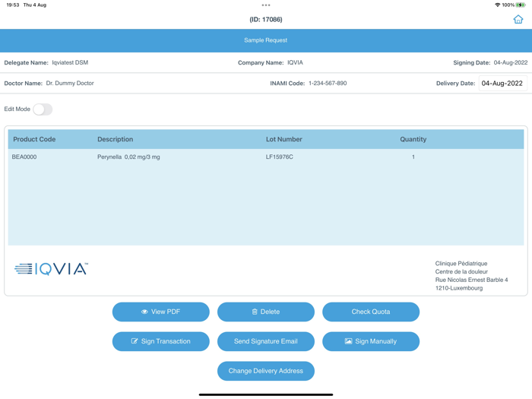
Task: Click the Sample Request title bar text
Action: tap(266, 40)
